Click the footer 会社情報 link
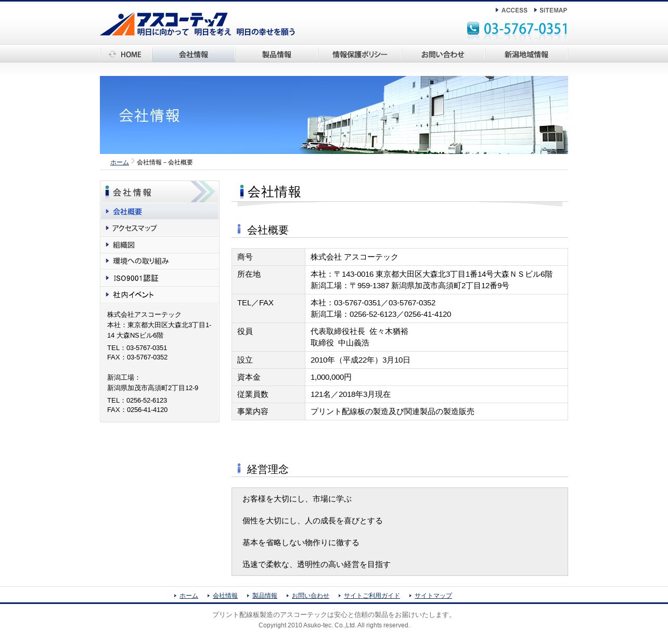668x644 pixels. 225,596
